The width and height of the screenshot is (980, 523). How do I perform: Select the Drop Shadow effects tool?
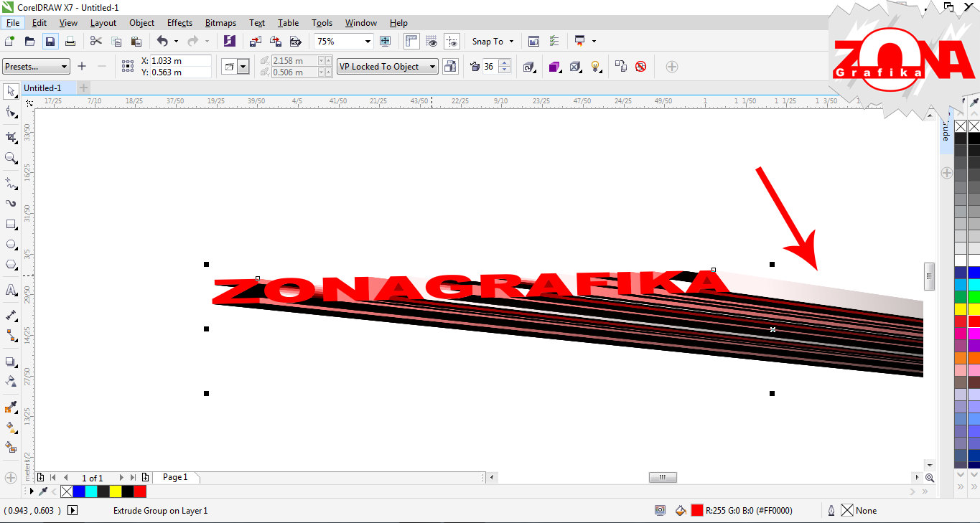(x=11, y=362)
